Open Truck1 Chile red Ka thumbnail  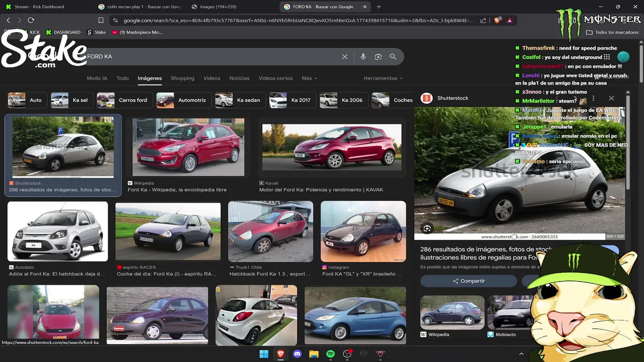271,231
